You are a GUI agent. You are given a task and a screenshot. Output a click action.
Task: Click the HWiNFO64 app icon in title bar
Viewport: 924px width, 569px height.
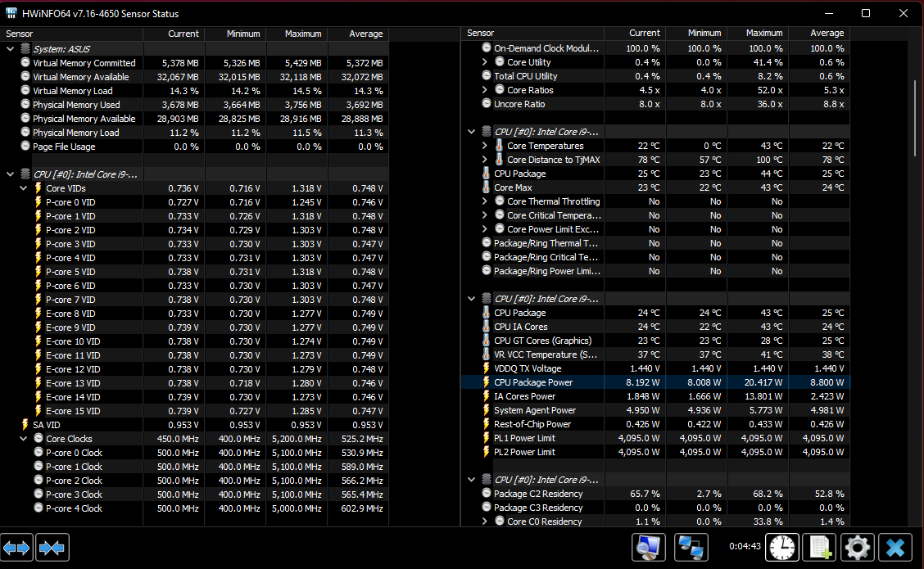pyautogui.click(x=11, y=13)
